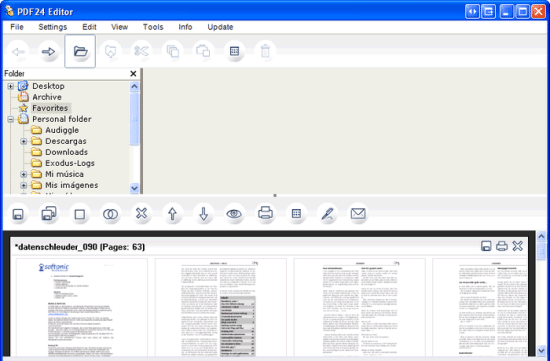
Task: Click the trash delete icon
Action: [265, 52]
